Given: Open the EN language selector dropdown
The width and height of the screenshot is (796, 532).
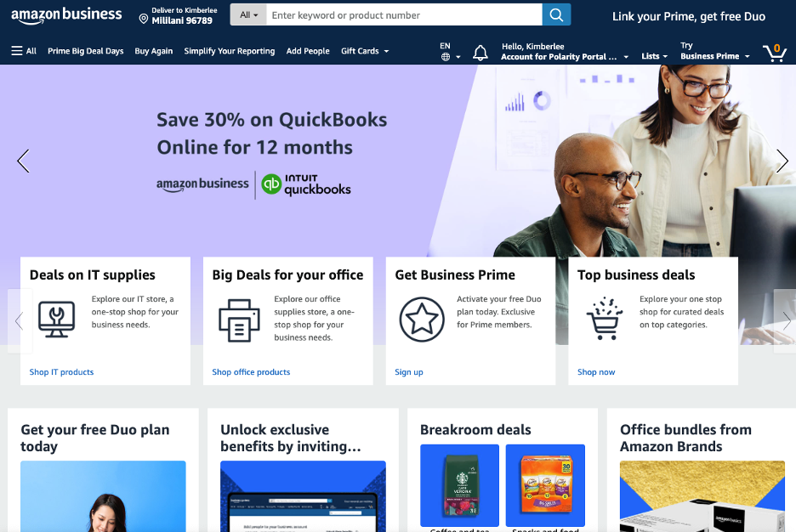Looking at the screenshot, I should (x=450, y=51).
